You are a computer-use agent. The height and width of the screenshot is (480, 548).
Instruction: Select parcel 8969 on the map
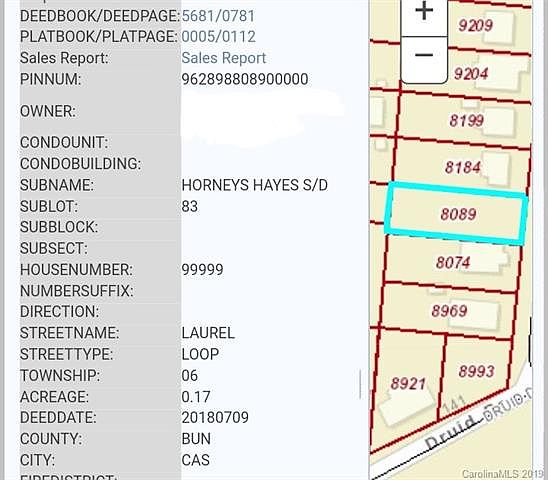(449, 310)
